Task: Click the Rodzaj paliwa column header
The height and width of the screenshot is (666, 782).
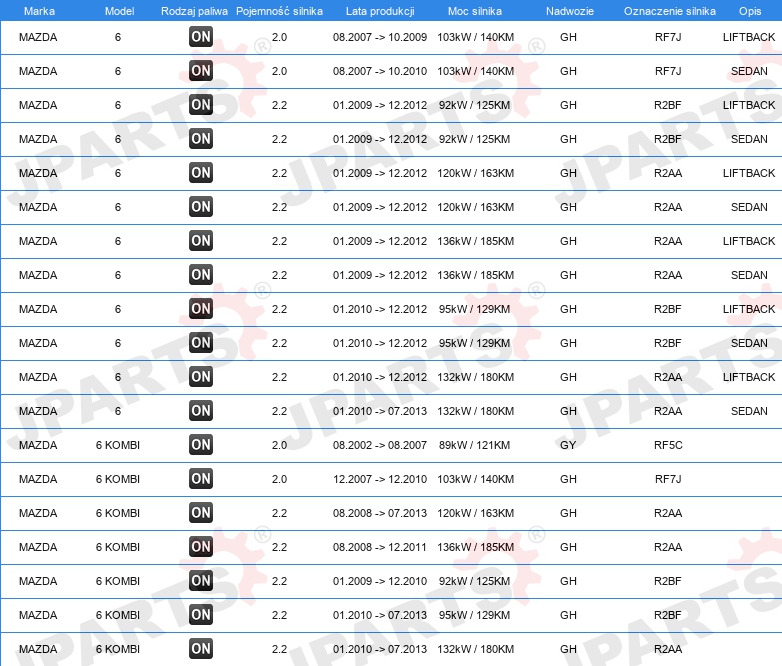Action: (x=194, y=11)
